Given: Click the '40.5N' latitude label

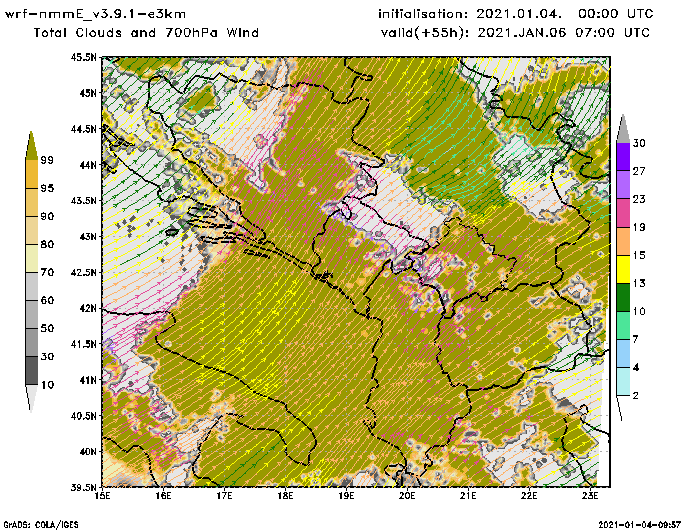Looking at the screenshot, I should [x=83, y=416].
